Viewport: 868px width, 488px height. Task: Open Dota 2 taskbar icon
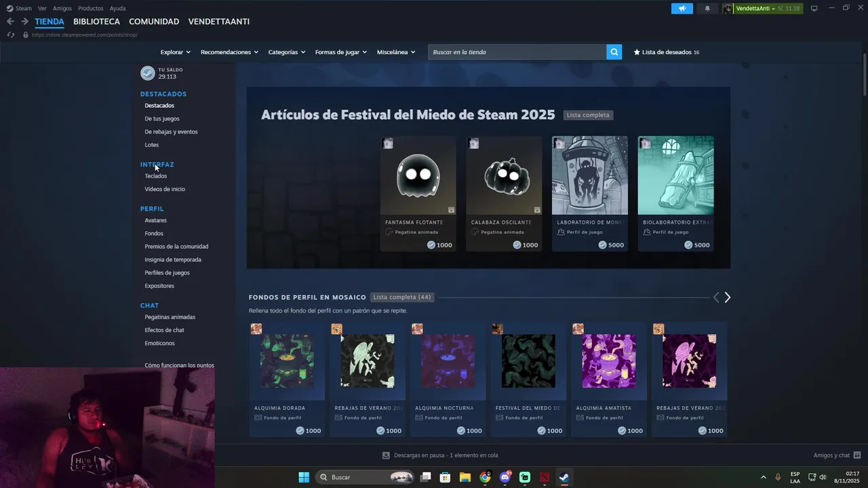click(545, 477)
